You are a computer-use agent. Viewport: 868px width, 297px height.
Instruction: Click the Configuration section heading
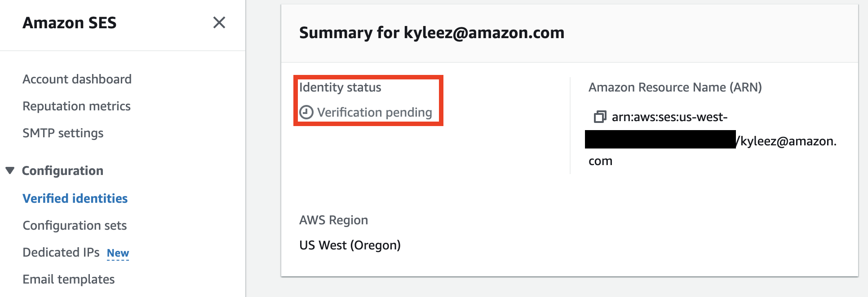[62, 170]
